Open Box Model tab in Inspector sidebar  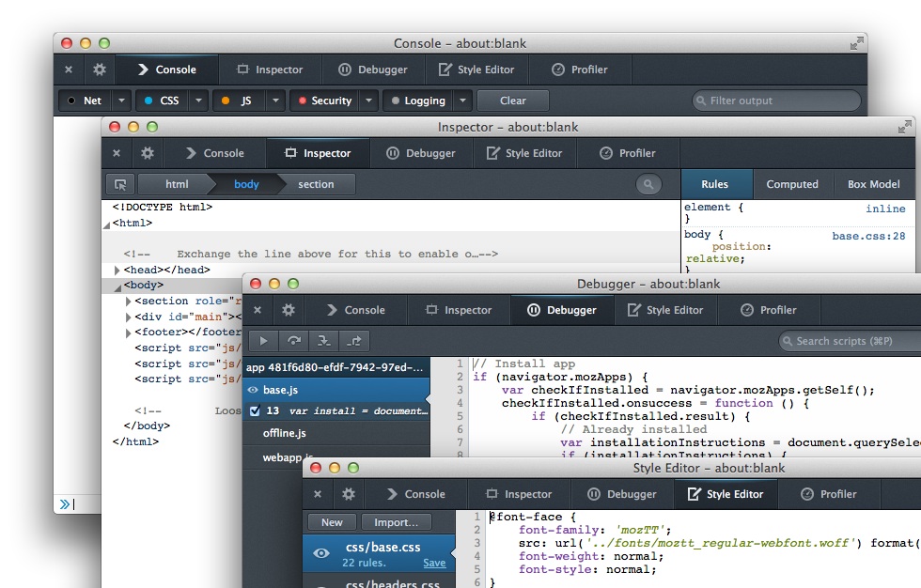click(x=873, y=184)
